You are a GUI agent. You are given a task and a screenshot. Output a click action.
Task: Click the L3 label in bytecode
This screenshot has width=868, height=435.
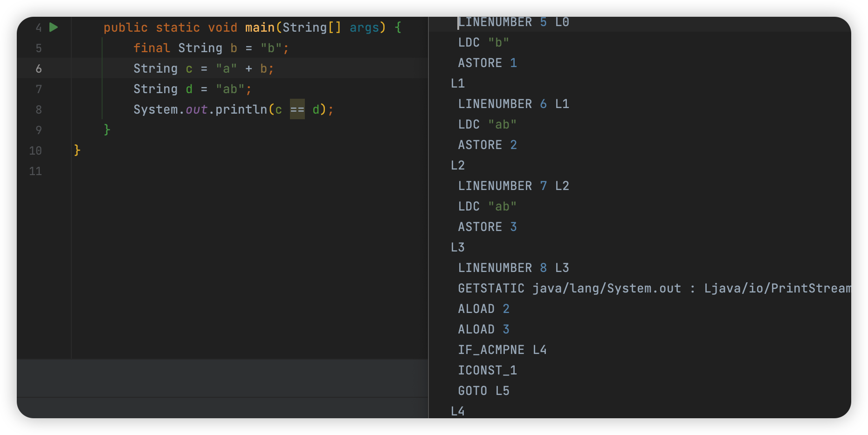[458, 247]
